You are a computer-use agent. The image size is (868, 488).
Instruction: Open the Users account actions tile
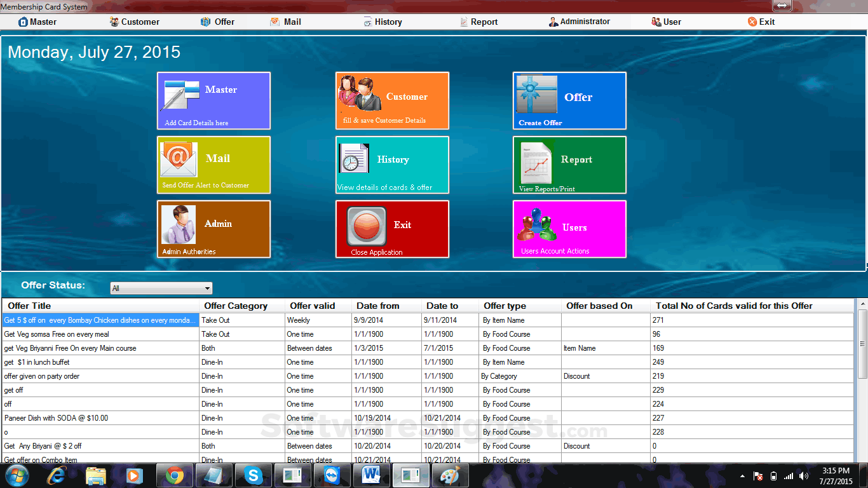pyautogui.click(x=569, y=229)
